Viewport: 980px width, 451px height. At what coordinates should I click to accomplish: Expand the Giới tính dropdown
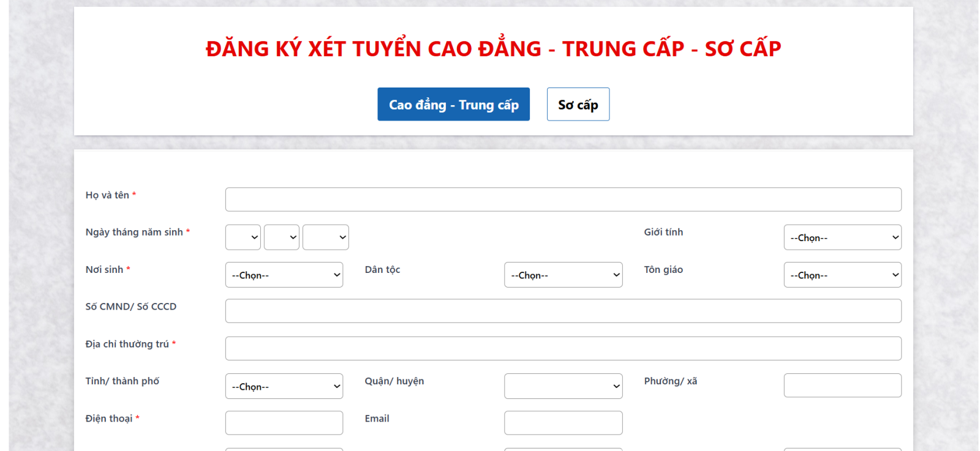tap(842, 237)
